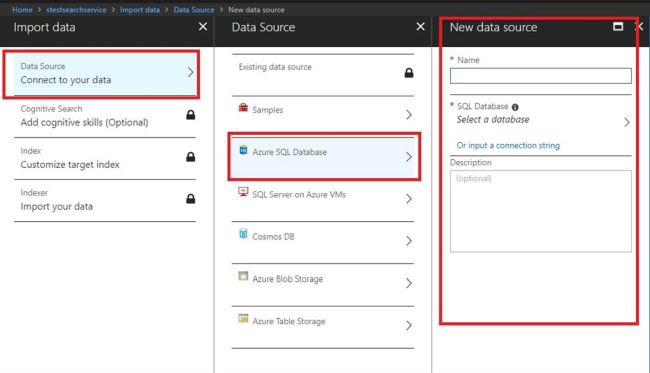Choose Existing data source option

323,75
